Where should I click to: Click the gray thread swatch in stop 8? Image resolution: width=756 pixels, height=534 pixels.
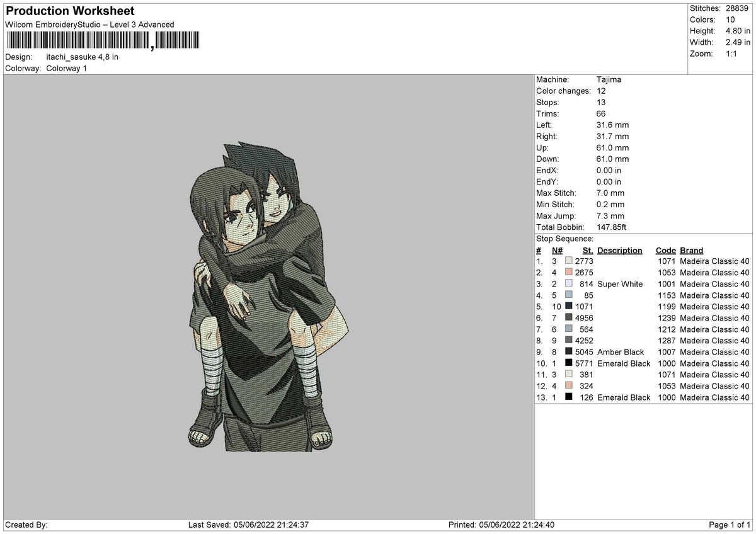pos(570,341)
